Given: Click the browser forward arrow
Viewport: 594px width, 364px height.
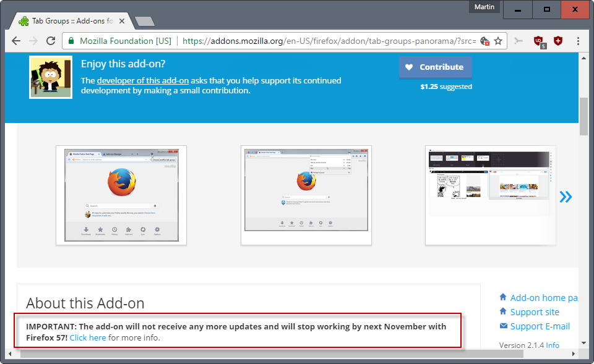Looking at the screenshot, I should tap(33, 41).
